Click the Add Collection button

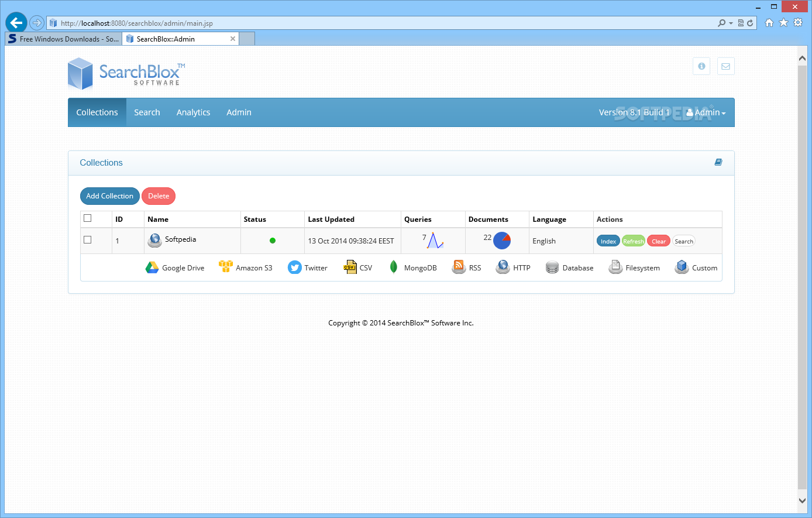point(110,196)
